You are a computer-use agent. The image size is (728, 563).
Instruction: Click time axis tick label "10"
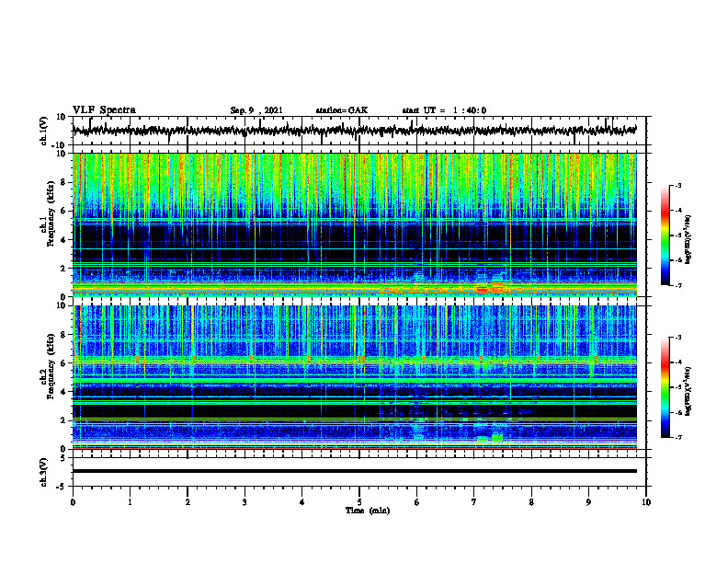pos(646,502)
